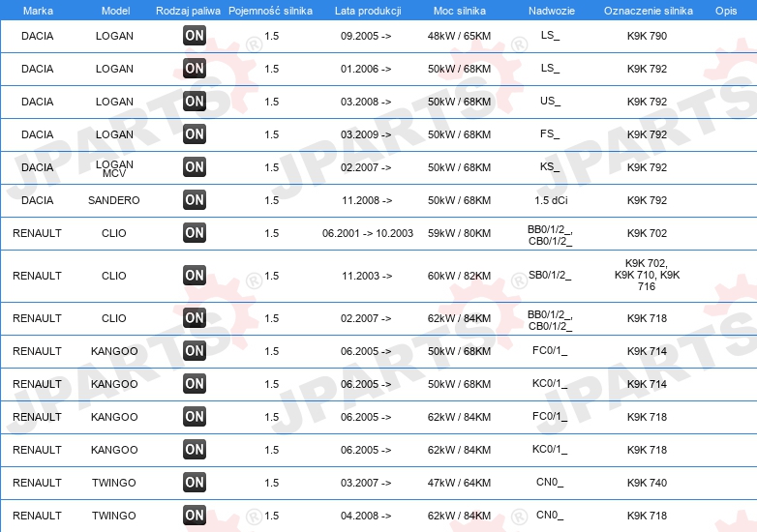Select the 06.2001 -> 10.2003 date cell

[368, 233]
